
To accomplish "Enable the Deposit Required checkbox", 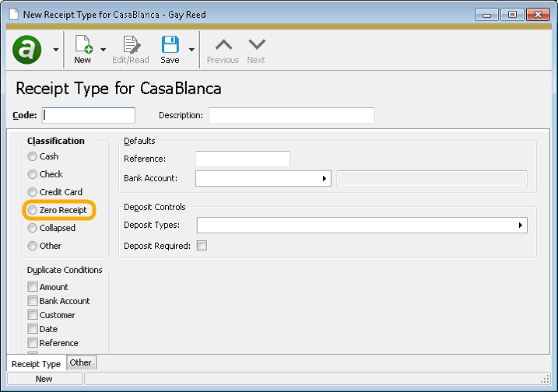I will (202, 246).
